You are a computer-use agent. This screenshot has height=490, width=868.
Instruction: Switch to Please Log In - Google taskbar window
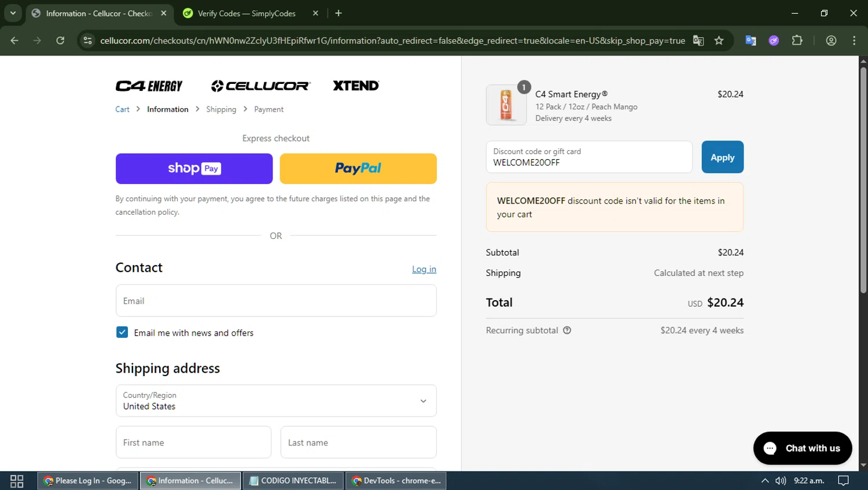tap(89, 481)
